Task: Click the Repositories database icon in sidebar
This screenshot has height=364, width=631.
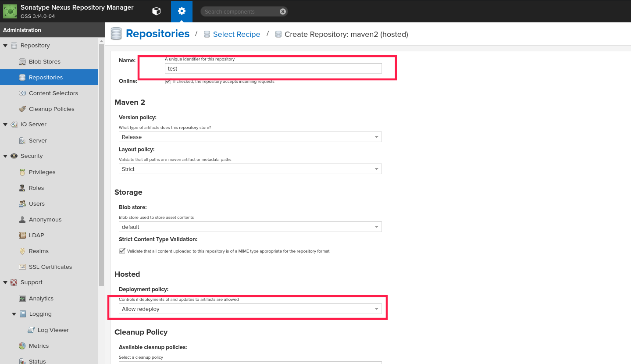Action: pyautogui.click(x=22, y=77)
